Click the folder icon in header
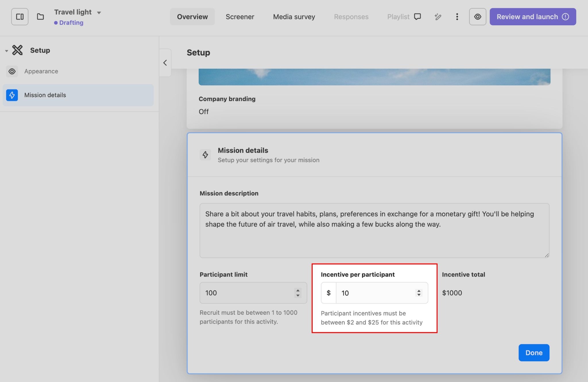 40,17
